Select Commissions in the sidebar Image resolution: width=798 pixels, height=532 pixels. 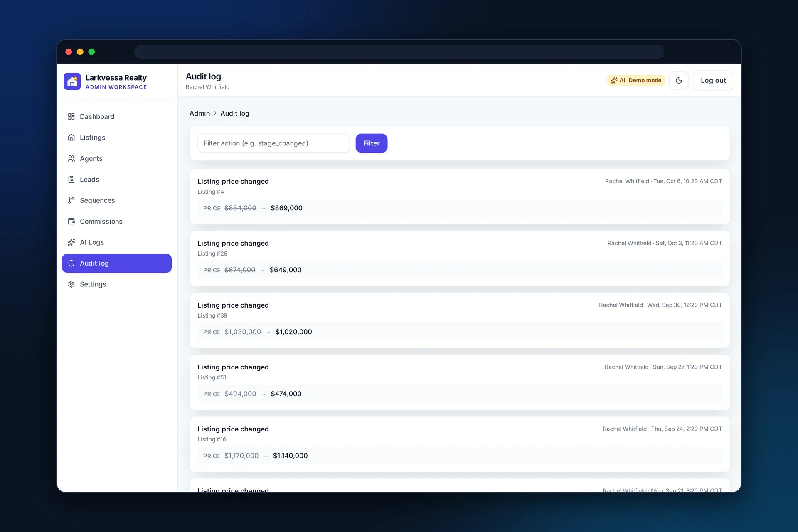(x=117, y=222)
